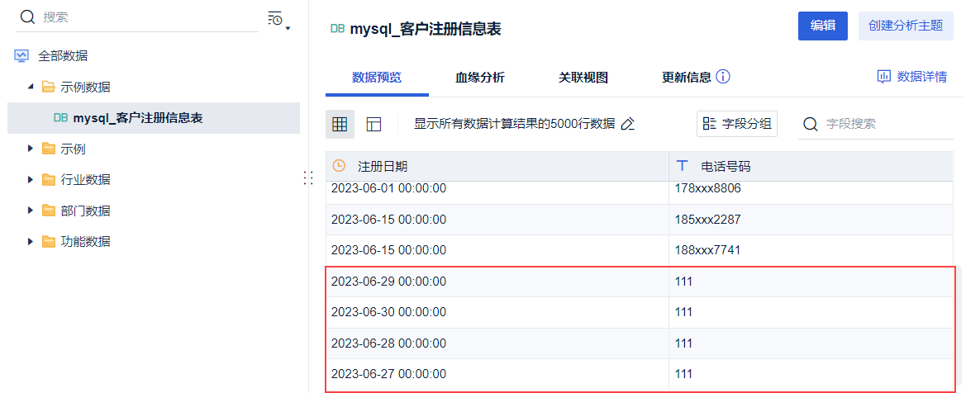
Task: Click the blue 编辑 button
Action: coord(822,26)
